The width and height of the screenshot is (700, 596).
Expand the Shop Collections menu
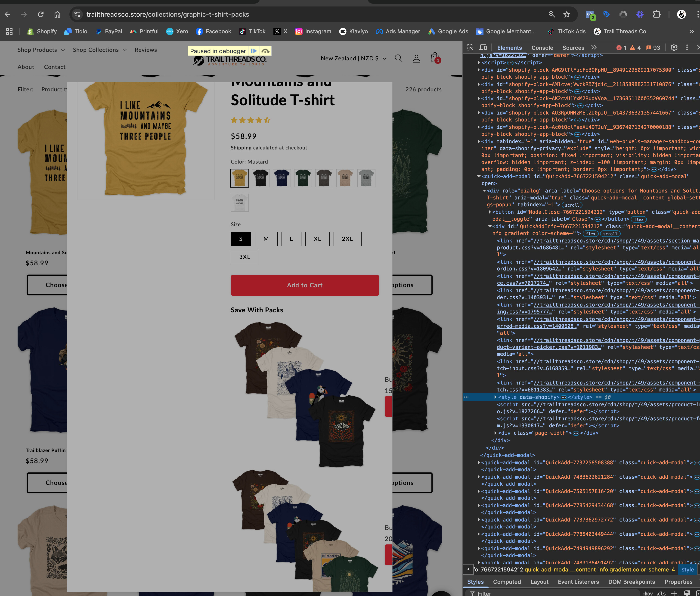coord(100,50)
